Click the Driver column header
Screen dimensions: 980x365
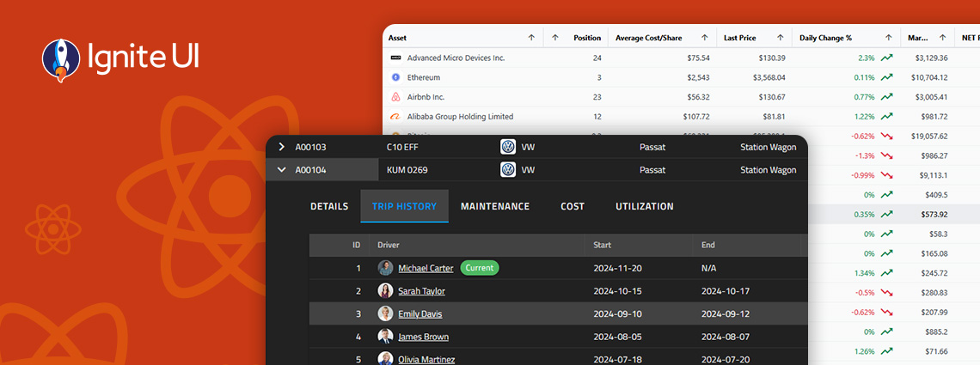click(x=389, y=246)
